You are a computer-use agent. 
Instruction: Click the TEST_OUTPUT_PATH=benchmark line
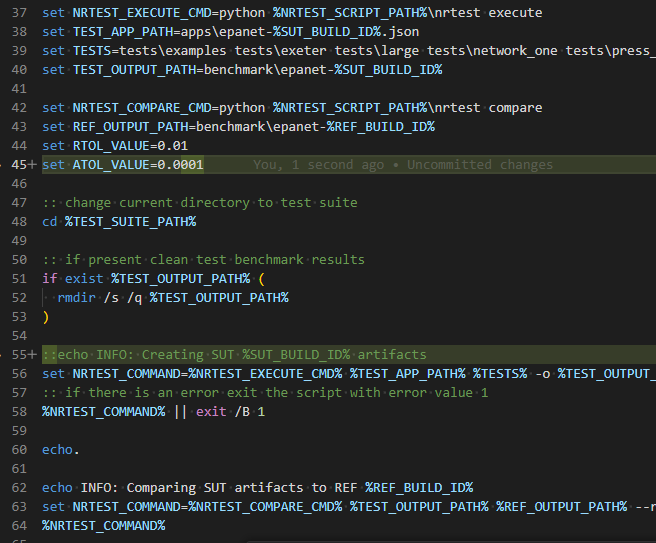242,69
